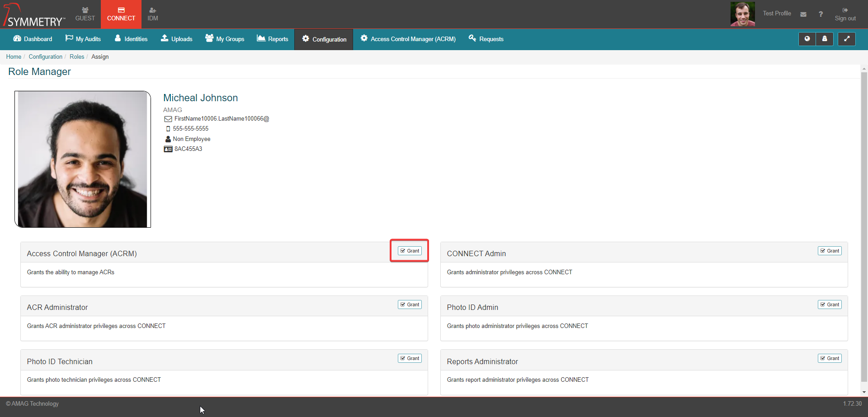Click the Photo ID Admin card title
Image resolution: width=868 pixels, height=417 pixels.
tap(472, 307)
